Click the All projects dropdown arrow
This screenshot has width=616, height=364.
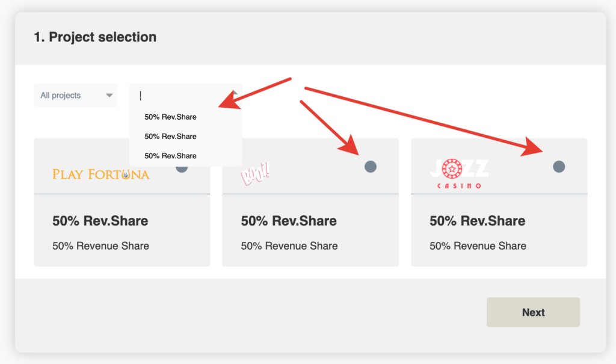(109, 96)
